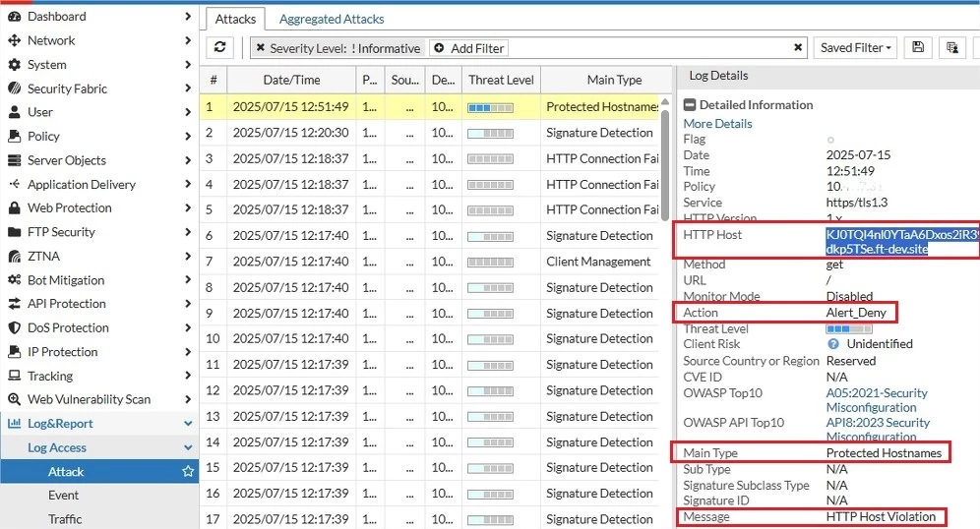Click the FTP Security folder icon

14,232
